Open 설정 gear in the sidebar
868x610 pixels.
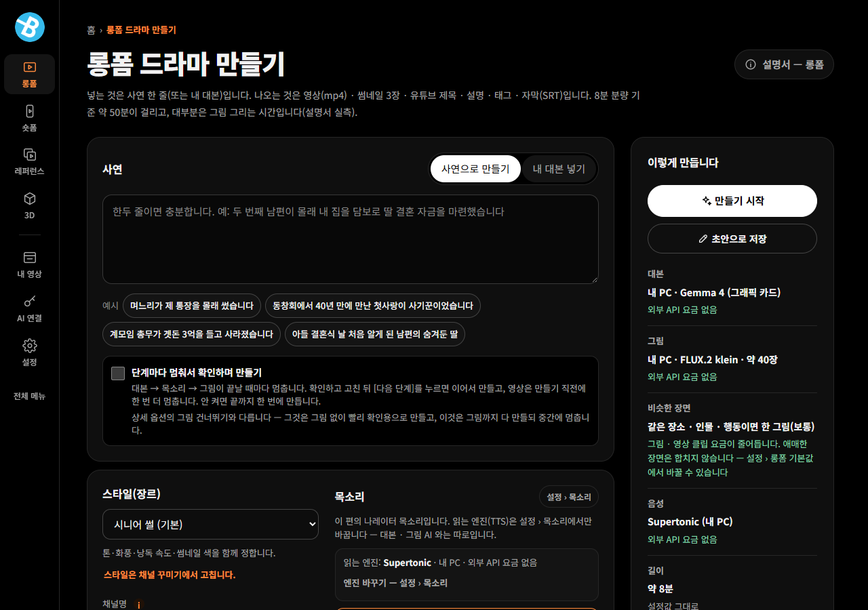pos(29,353)
